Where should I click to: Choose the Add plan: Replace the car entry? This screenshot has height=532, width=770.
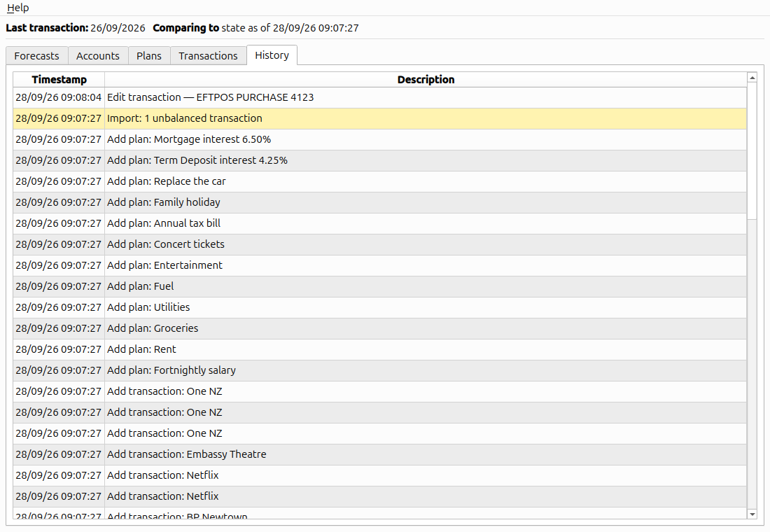[x=379, y=181]
